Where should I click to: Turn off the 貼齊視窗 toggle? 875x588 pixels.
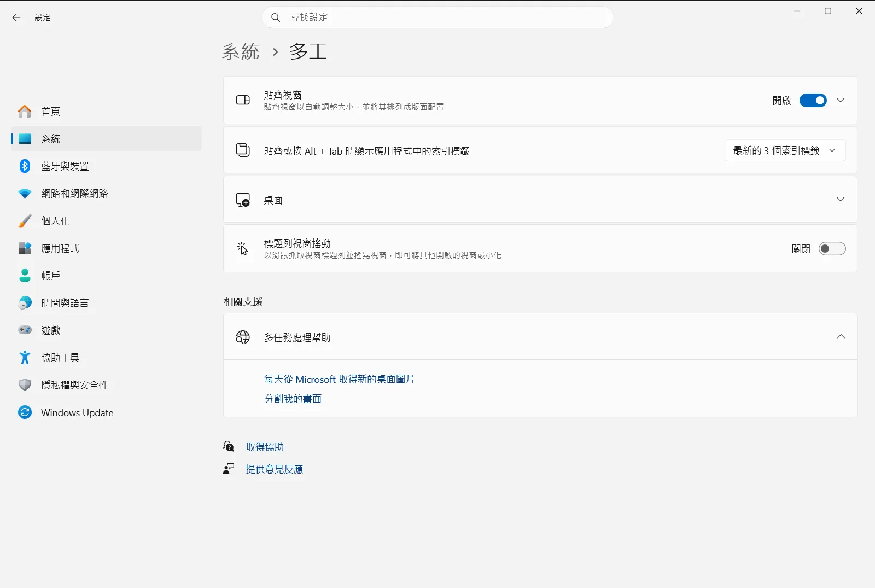pos(813,101)
